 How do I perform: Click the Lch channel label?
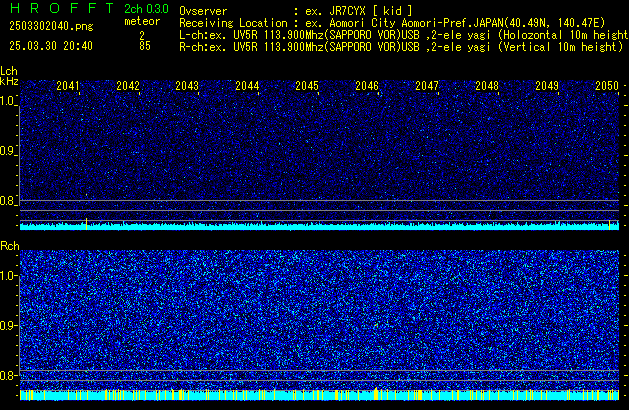tap(9, 71)
